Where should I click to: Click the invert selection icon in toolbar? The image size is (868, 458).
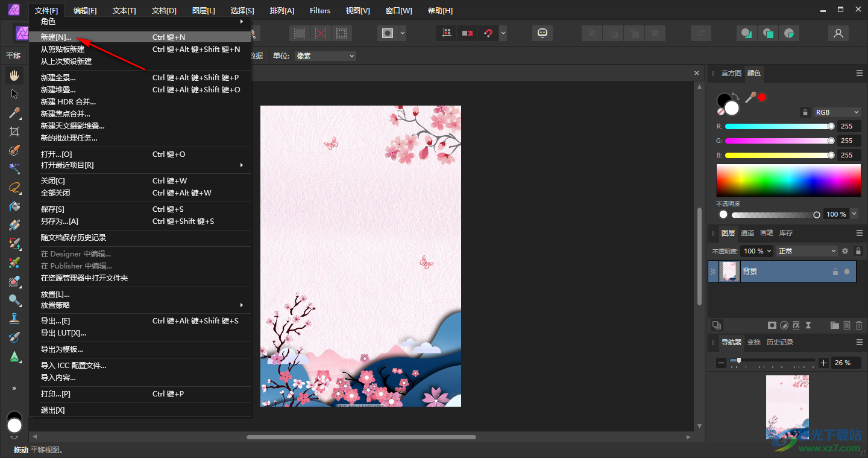pyautogui.click(x=342, y=33)
